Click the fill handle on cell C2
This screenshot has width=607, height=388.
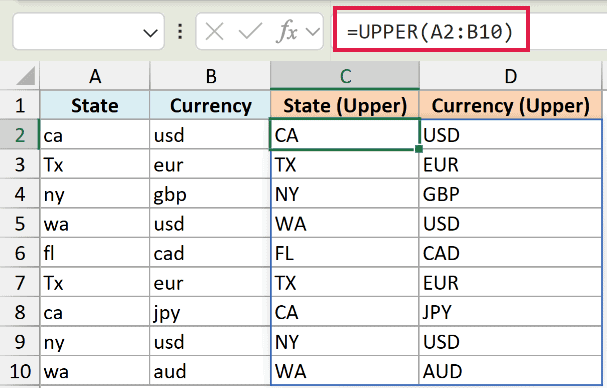point(418,149)
